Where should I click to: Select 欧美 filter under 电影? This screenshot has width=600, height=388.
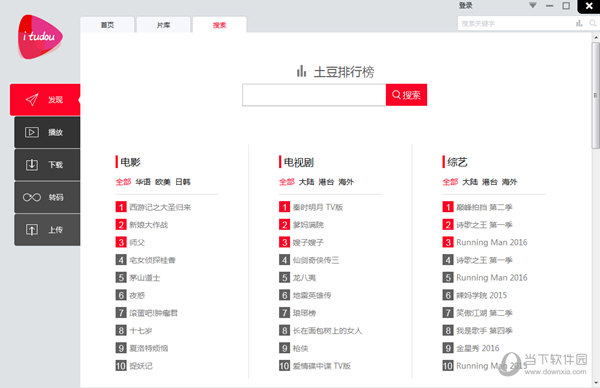pos(163,182)
